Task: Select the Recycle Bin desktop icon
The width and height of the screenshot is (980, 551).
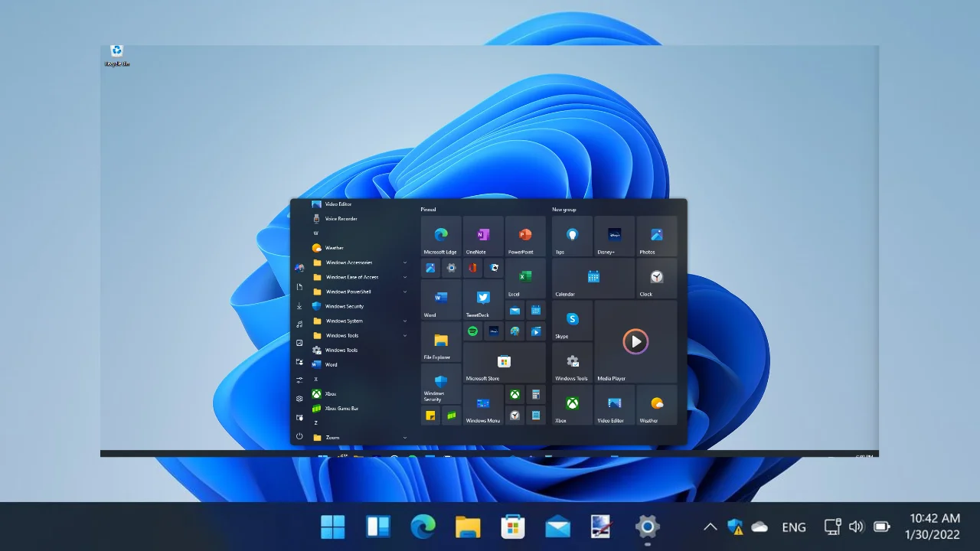Action: pyautogui.click(x=117, y=55)
